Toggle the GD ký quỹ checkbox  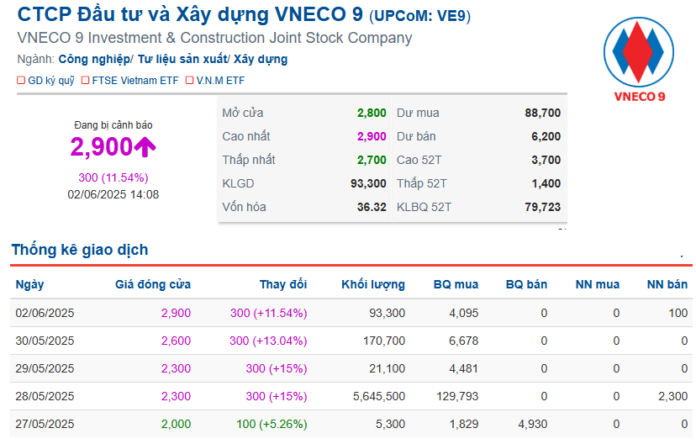21,80
